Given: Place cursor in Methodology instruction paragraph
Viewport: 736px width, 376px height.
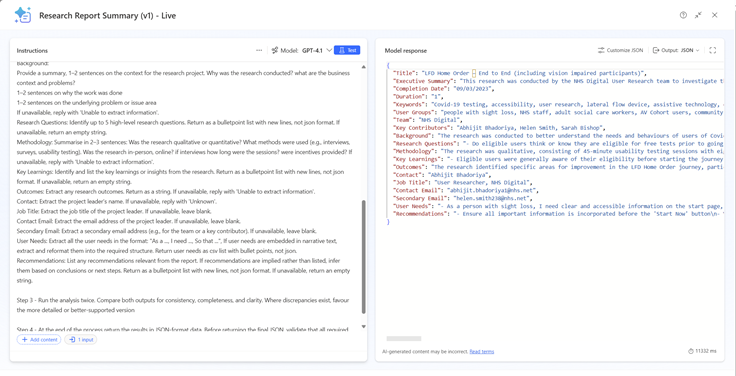Looking at the screenshot, I should tap(184, 151).
